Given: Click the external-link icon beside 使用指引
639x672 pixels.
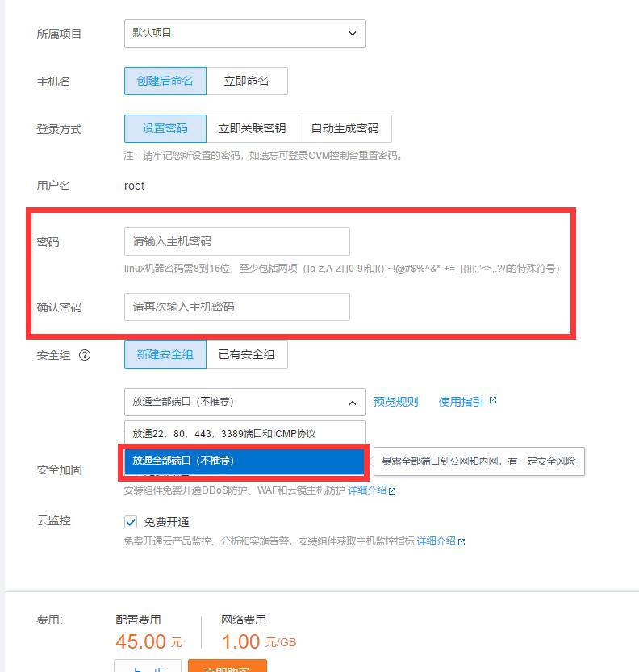Looking at the screenshot, I should pyautogui.click(x=493, y=401).
